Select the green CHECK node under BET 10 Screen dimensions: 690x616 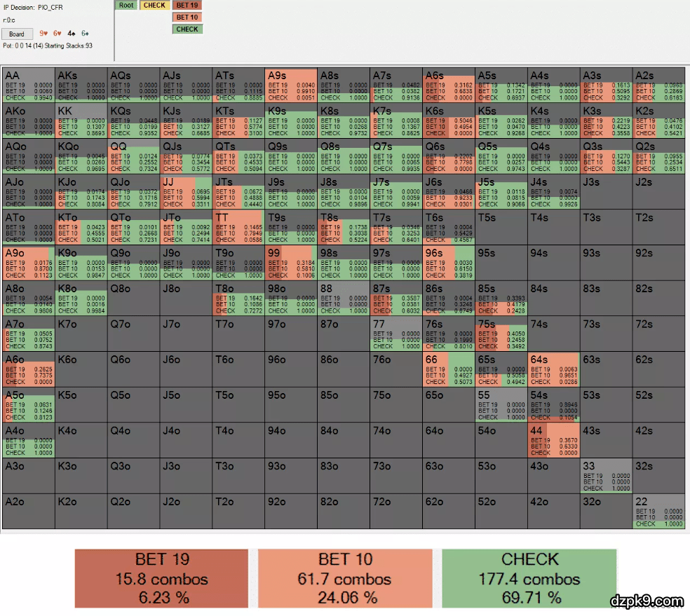(x=187, y=29)
